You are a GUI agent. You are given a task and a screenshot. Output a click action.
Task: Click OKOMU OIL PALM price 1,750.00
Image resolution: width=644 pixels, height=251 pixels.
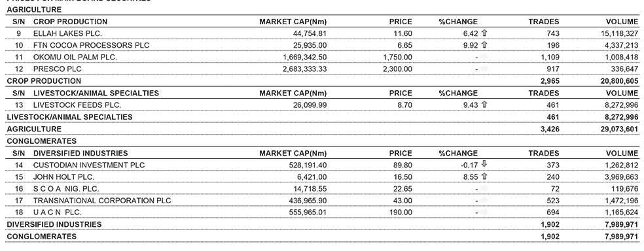(397, 58)
